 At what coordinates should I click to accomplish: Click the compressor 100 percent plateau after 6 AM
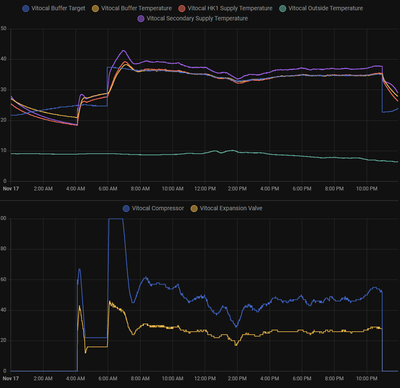116,219
